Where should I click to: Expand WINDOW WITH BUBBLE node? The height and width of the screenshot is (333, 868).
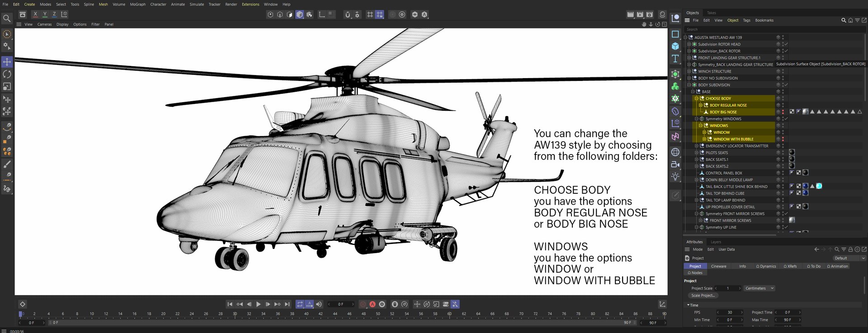[704, 139]
